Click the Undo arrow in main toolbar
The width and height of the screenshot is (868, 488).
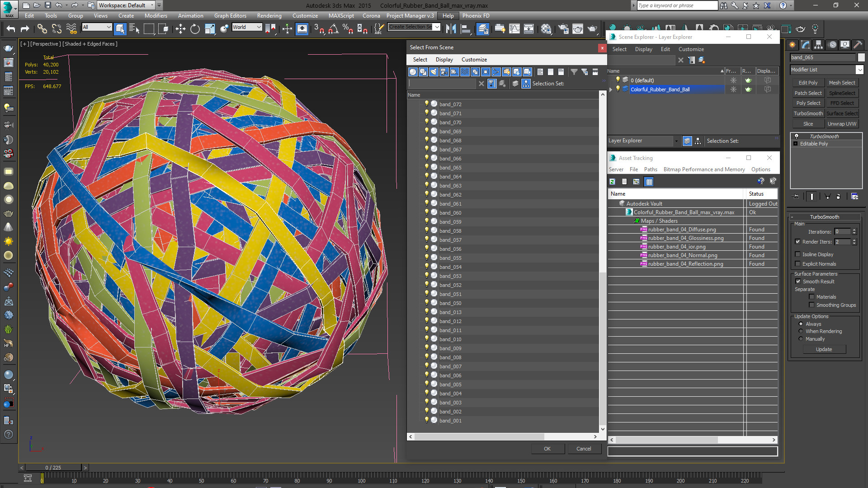pos(11,29)
